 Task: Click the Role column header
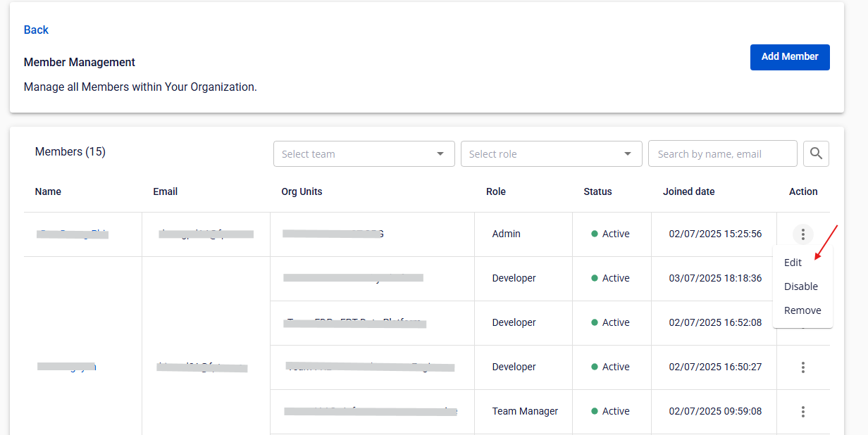pos(495,191)
